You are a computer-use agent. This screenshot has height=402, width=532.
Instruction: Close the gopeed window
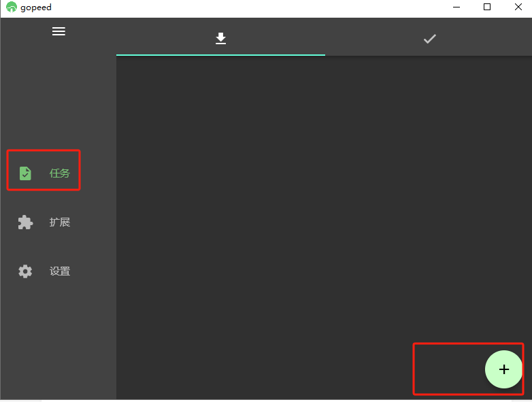518,7
